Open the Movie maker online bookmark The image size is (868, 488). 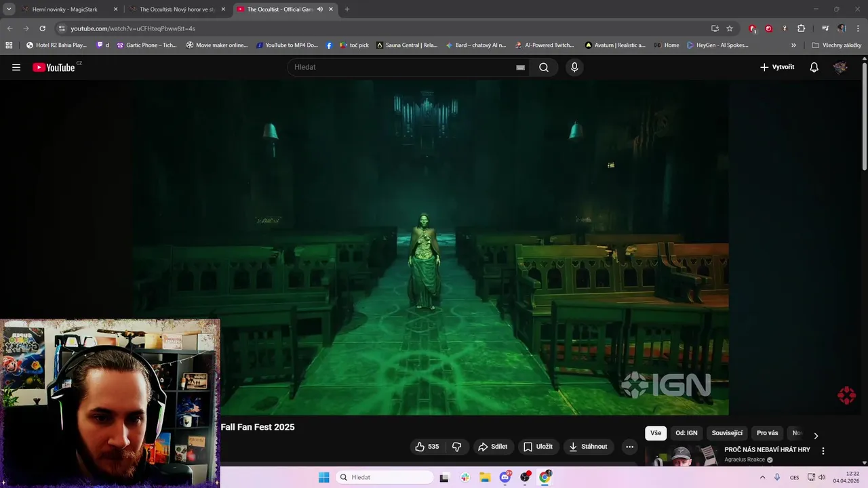pos(217,45)
